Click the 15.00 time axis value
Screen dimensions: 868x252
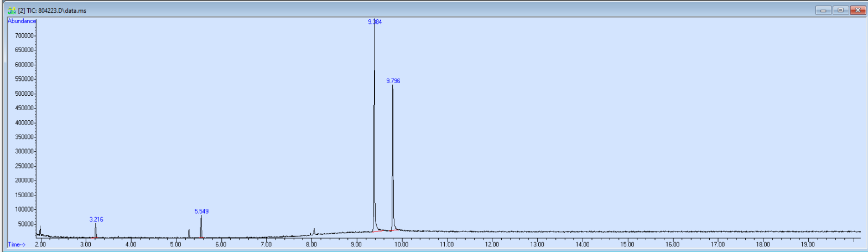[627, 244]
